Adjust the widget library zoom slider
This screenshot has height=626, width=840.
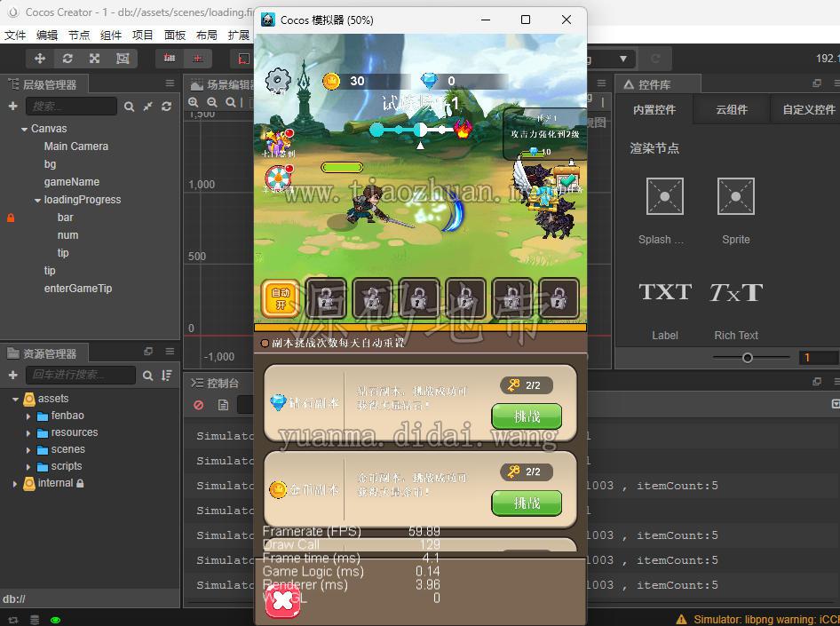(x=748, y=358)
